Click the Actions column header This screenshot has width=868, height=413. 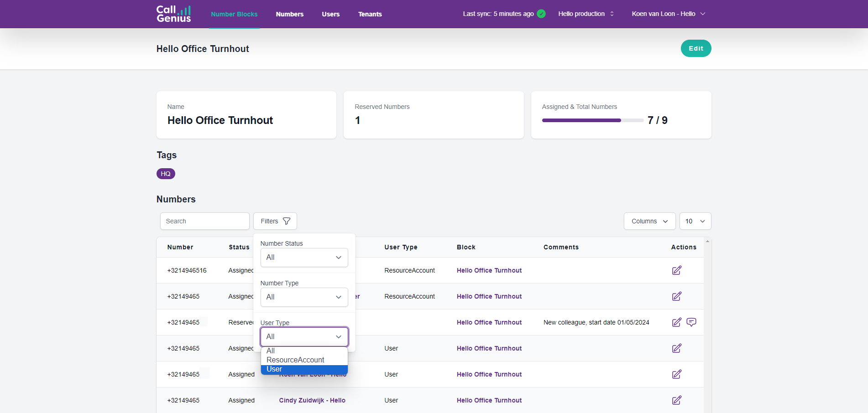[x=684, y=247]
